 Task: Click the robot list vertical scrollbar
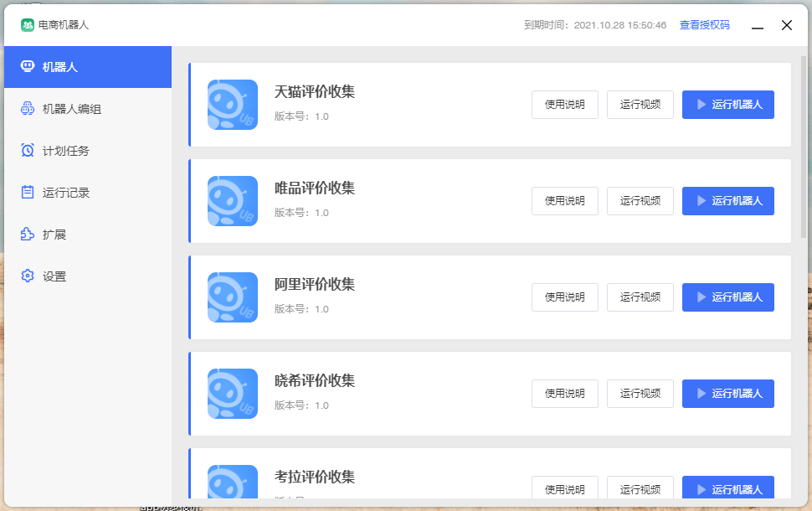803,147
